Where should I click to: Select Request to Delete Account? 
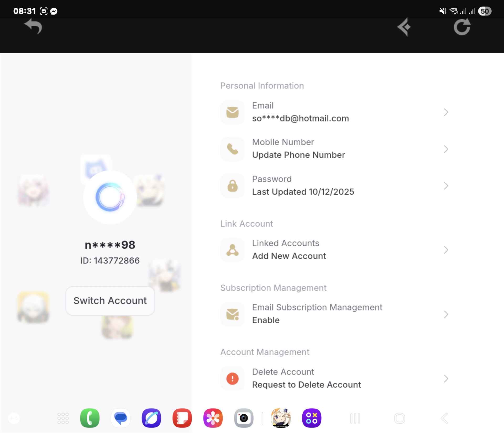point(306,385)
